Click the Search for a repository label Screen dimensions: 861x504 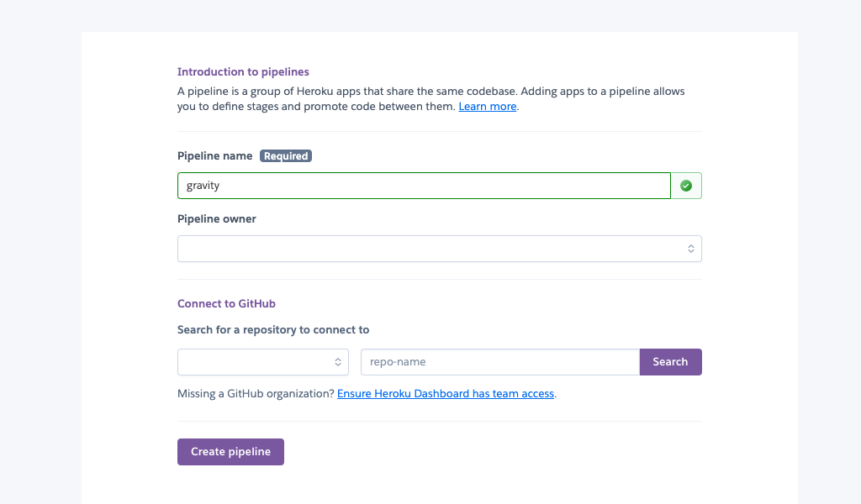pyautogui.click(x=272, y=329)
